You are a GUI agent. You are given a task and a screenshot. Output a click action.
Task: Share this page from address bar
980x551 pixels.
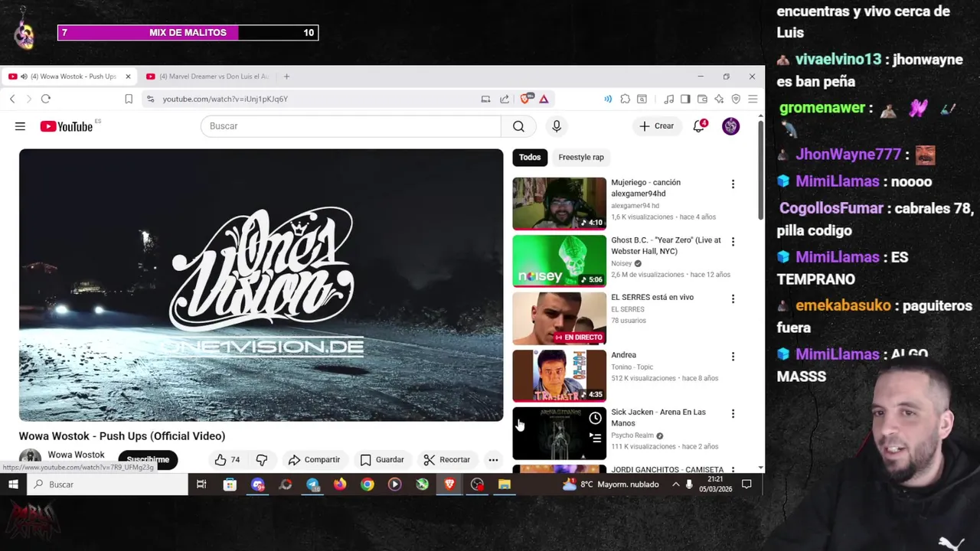click(505, 99)
